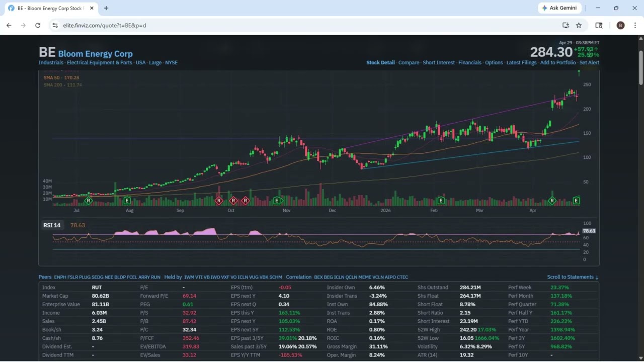644x362 pixels.
Task: Click the Ask Gemini button
Action: coord(559,8)
